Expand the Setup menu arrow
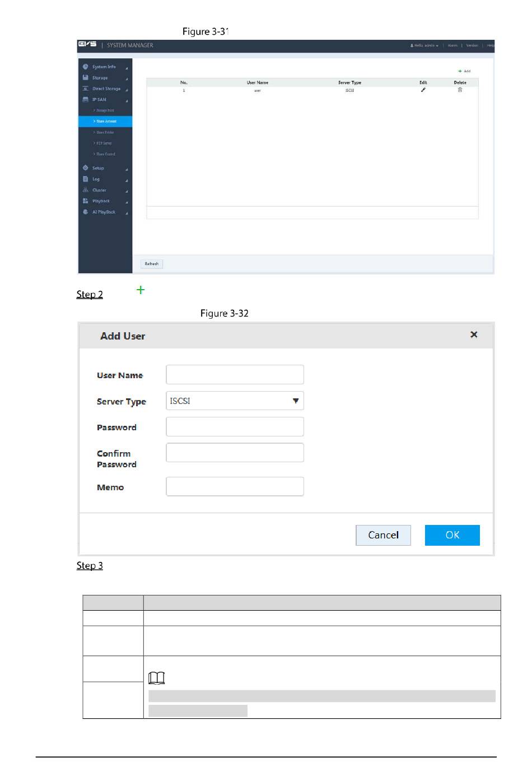Image resolution: width=532 pixels, height=767 pixels. [x=127, y=169]
